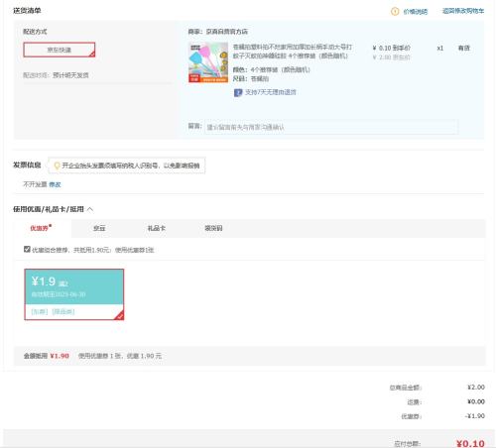Screen dimensions: 496x448
Task: Switch to the 礼品卡 tab
Action: (156, 228)
